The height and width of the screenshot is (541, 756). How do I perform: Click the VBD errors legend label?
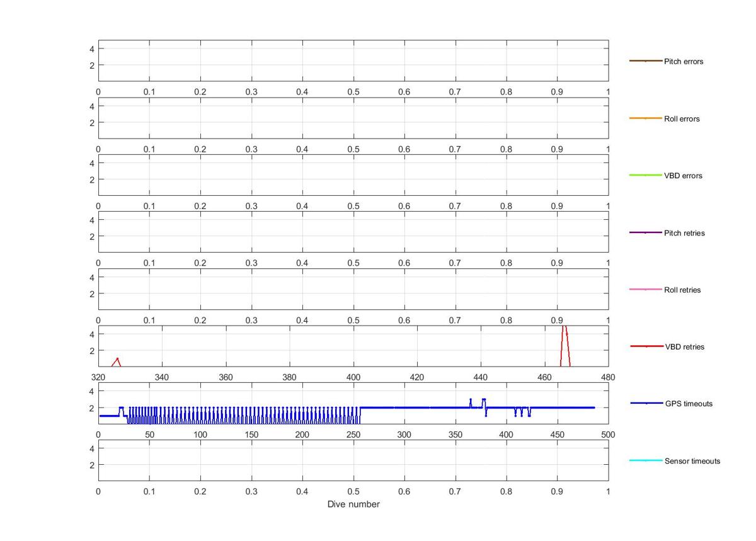pos(683,176)
